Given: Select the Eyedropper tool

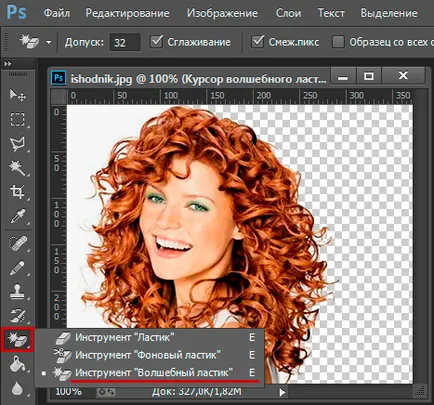Looking at the screenshot, I should point(17,216).
